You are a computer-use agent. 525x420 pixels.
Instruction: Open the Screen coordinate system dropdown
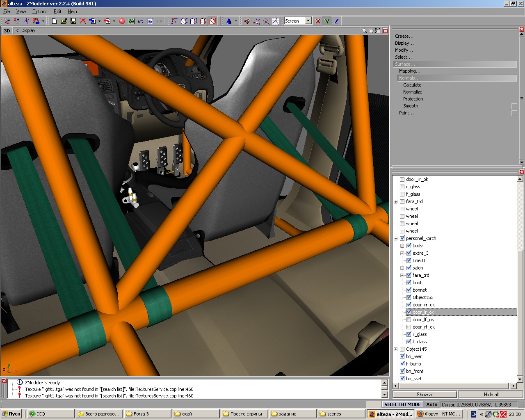tap(308, 21)
